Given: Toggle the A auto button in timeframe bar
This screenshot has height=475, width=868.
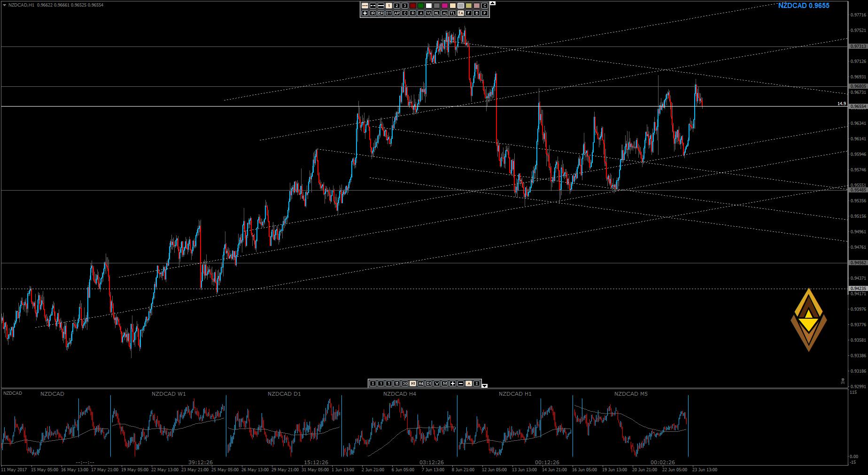Looking at the screenshot, I should pyautogui.click(x=469, y=383).
